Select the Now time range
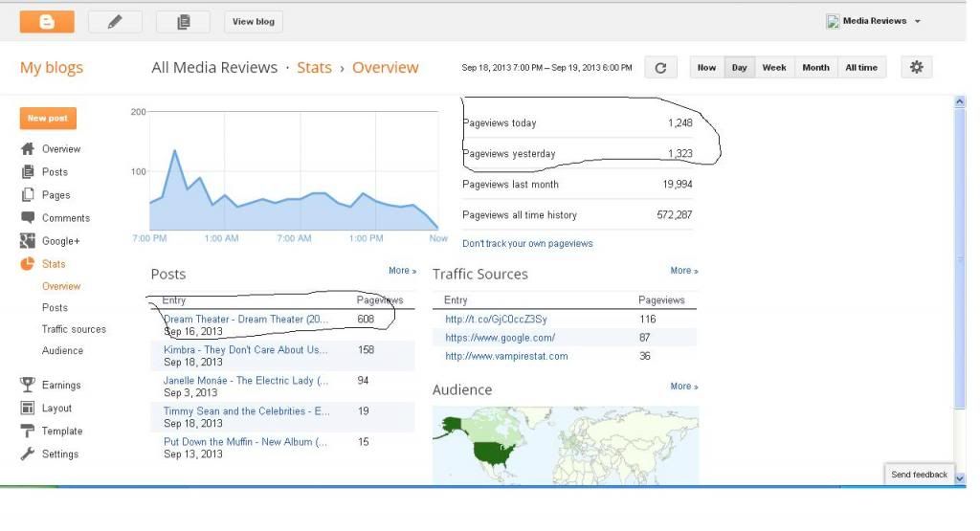Image resolution: width=980 pixels, height=531 pixels. click(707, 68)
